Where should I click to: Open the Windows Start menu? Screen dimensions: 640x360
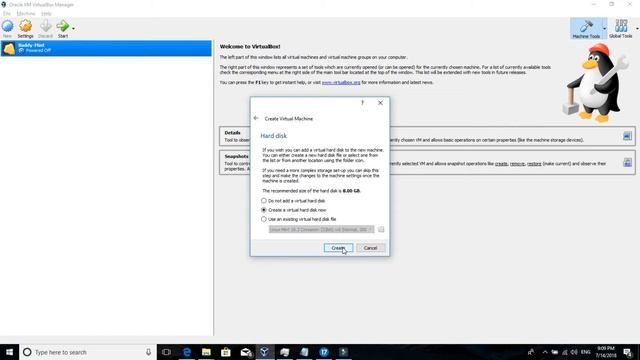[x=9, y=352]
